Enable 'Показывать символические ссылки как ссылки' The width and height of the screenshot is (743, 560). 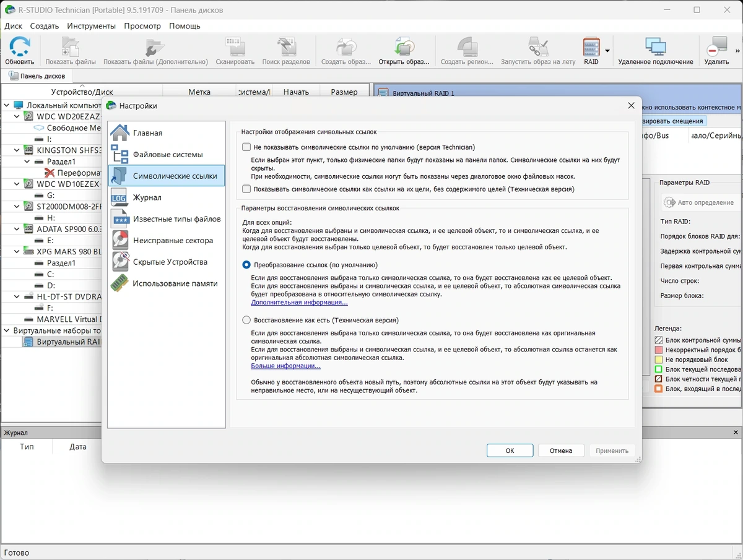[x=247, y=189]
